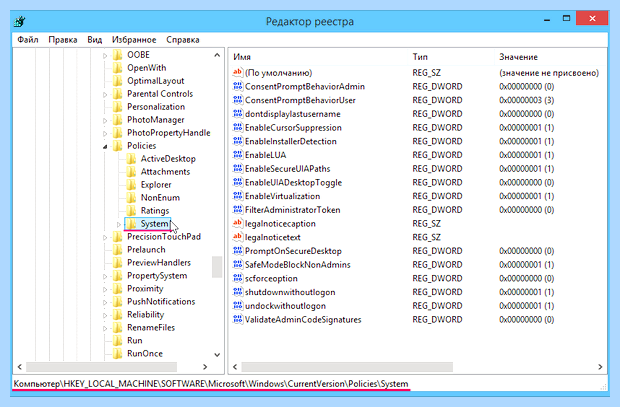Click the folder icon of the OOBE key
This screenshot has width=620, height=407.
click(x=117, y=55)
